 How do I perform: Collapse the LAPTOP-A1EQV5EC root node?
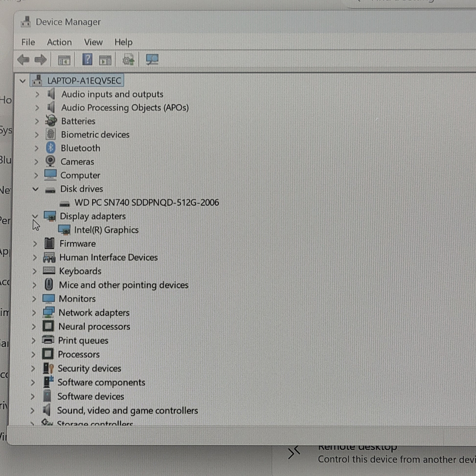[x=23, y=81]
